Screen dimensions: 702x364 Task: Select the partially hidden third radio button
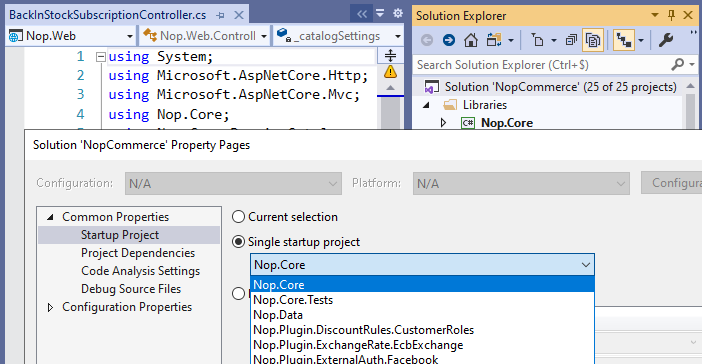point(239,294)
